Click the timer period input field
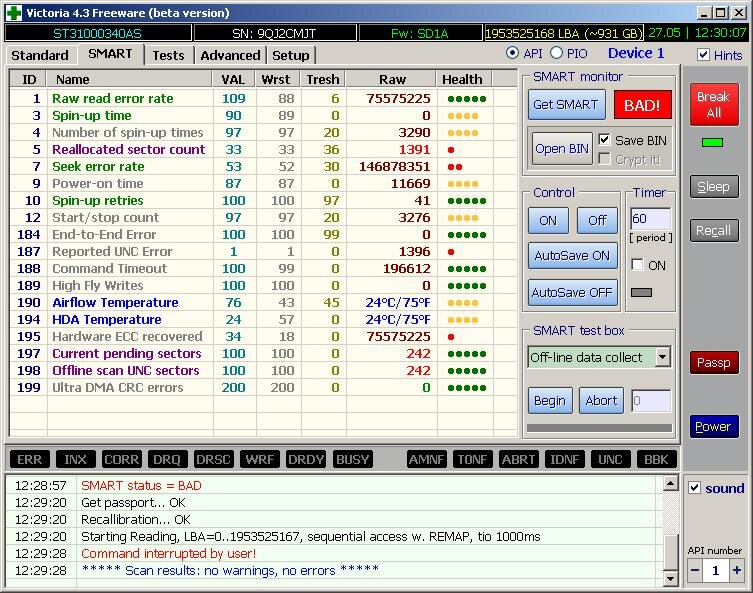Image resolution: width=753 pixels, height=593 pixels. click(x=650, y=219)
